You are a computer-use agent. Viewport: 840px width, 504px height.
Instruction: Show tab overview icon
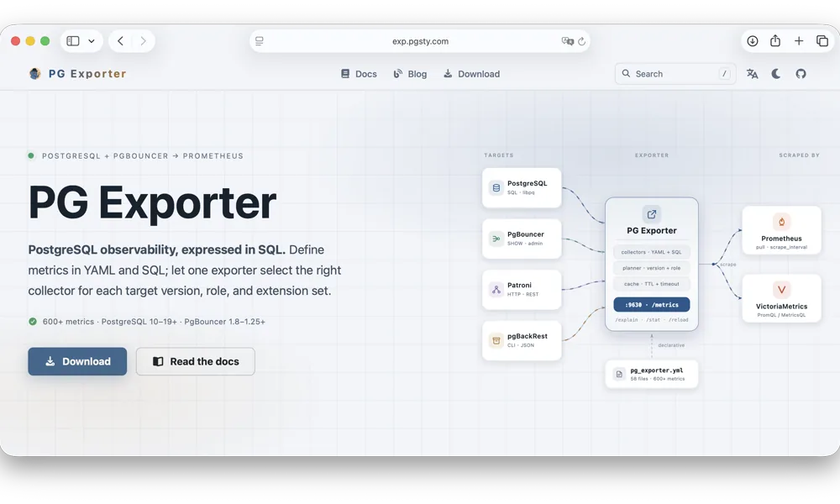coord(822,40)
